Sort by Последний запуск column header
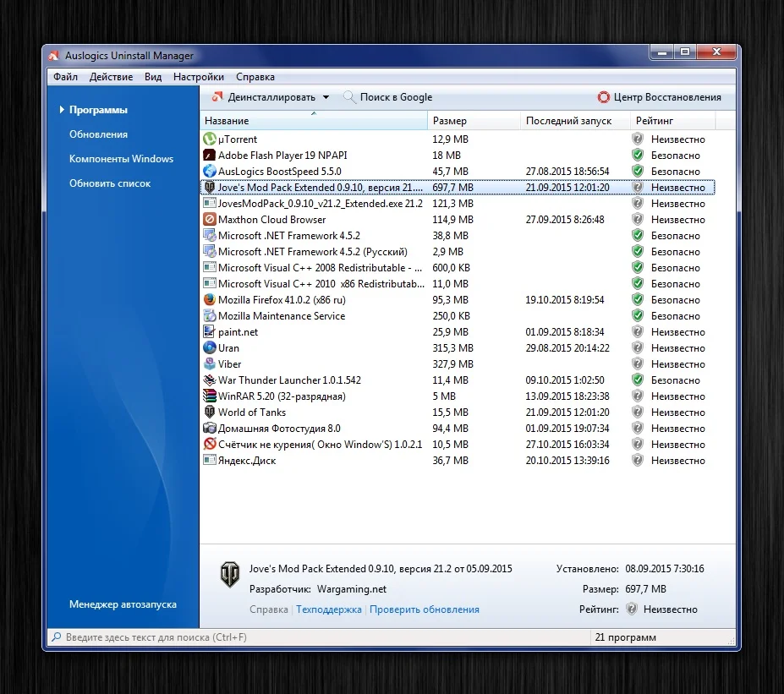784x694 pixels. pyautogui.click(x=575, y=121)
